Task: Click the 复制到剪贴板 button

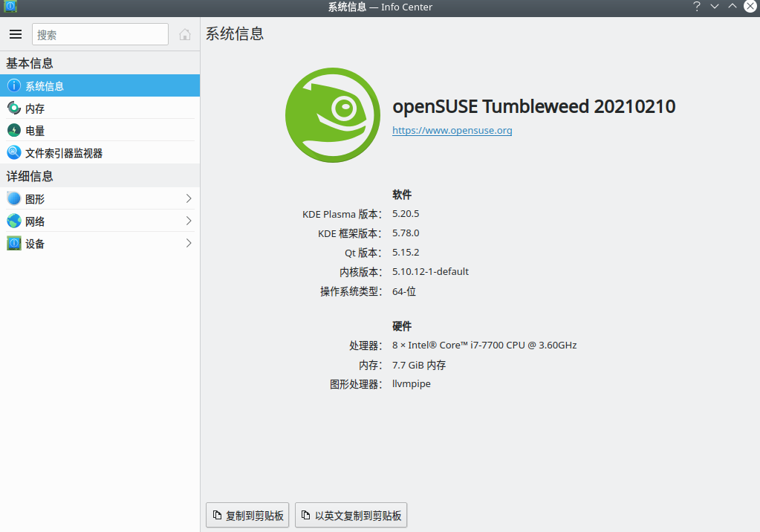Action: pos(247,515)
